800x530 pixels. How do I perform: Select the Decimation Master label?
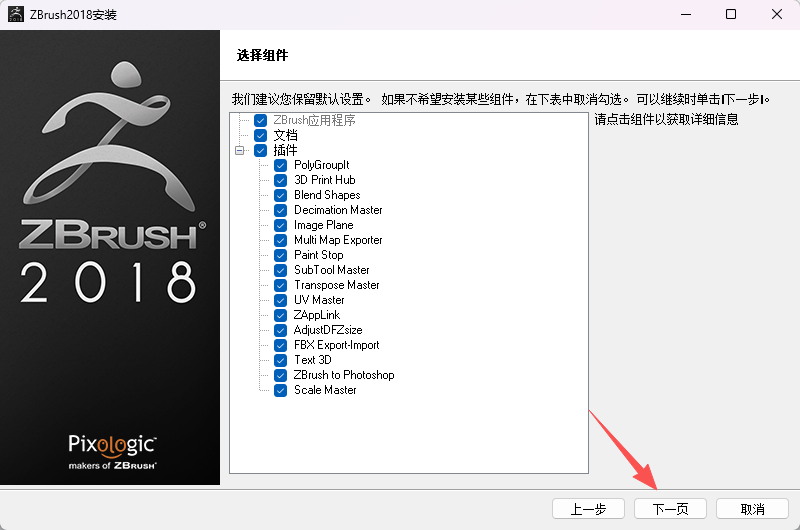click(x=338, y=210)
